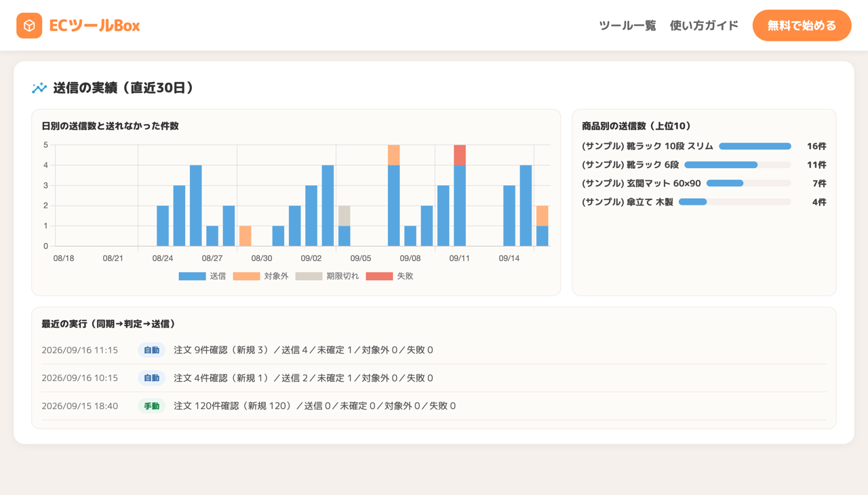The image size is (868, 495).
Task: Click the red 失敗 segment in the chart
Action: 460,155
